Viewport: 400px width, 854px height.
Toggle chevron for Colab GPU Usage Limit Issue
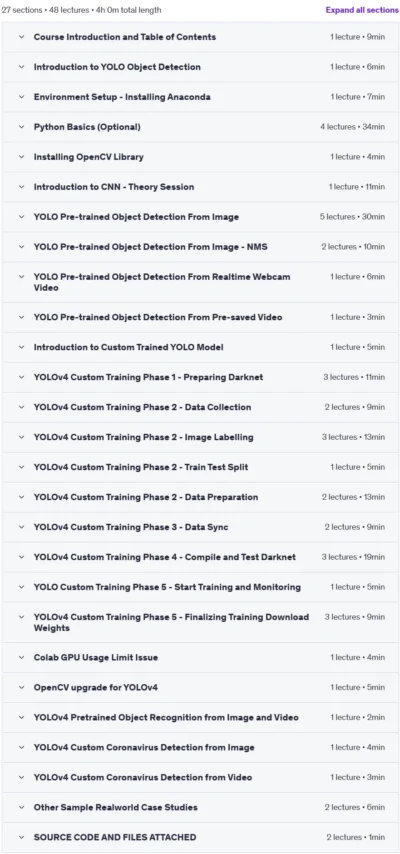tap(21, 657)
